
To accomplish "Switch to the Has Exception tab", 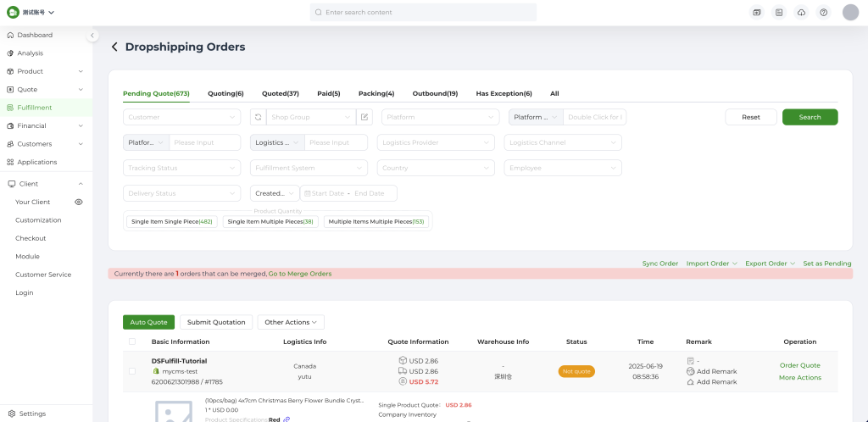I will pos(504,93).
